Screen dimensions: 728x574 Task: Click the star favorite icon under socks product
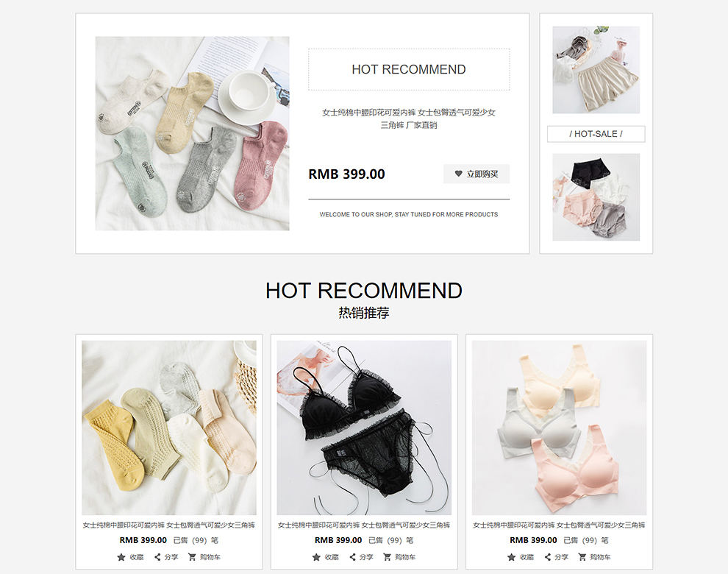[121, 557]
